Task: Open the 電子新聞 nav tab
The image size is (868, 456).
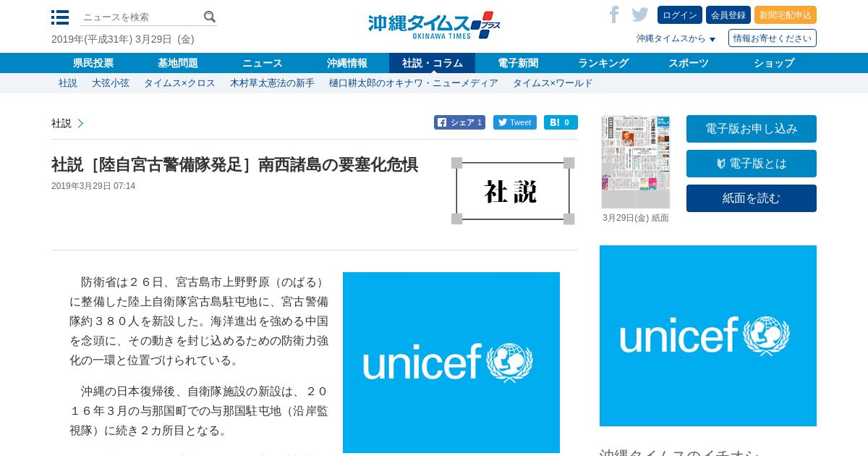Action: [x=518, y=63]
